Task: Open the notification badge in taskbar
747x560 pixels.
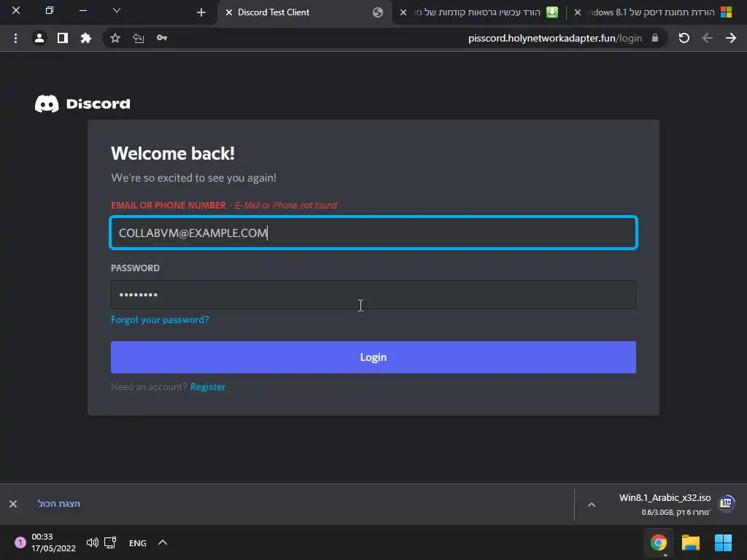Action: pos(20,542)
